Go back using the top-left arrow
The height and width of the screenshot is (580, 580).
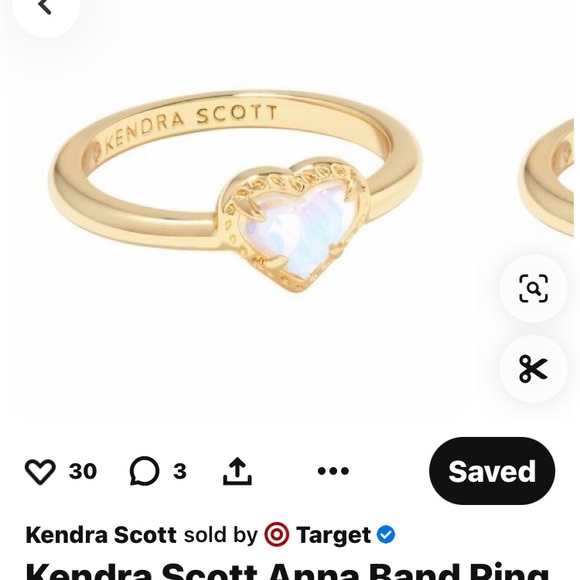(x=45, y=7)
